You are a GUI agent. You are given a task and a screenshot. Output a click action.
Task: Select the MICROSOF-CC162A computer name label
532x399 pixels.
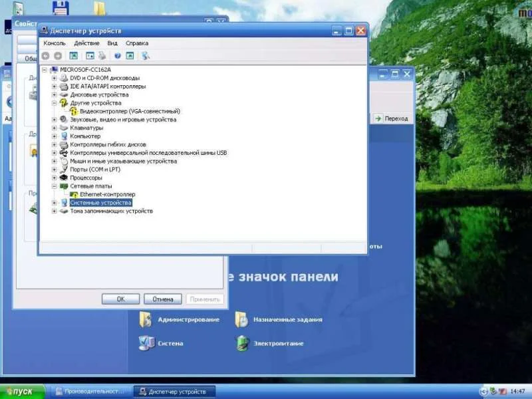click(85, 70)
